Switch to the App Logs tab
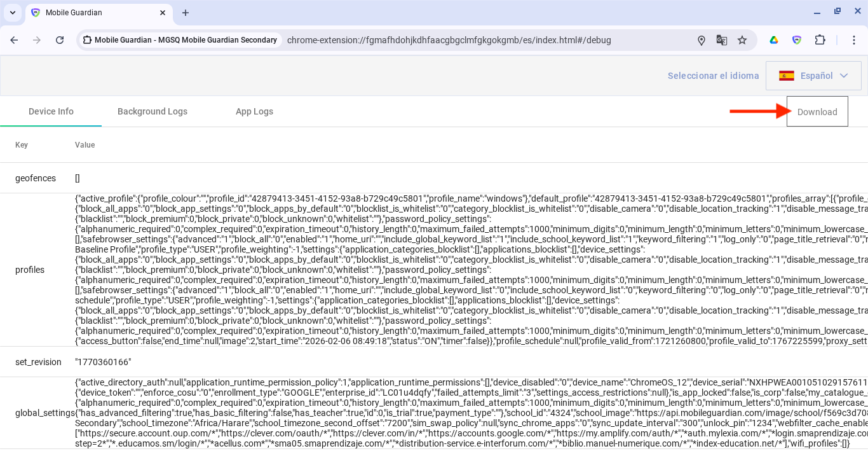 pyautogui.click(x=254, y=111)
